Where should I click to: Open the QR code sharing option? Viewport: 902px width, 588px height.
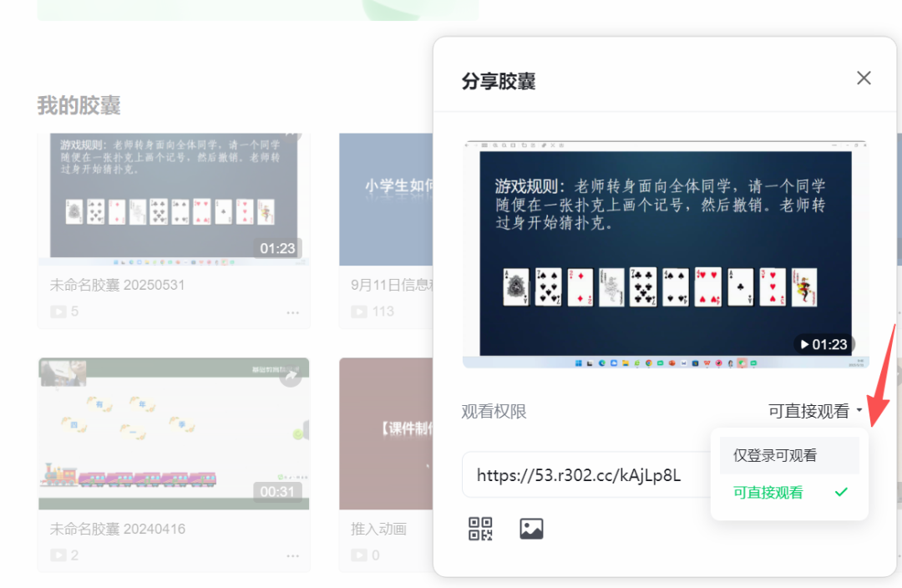click(480, 530)
